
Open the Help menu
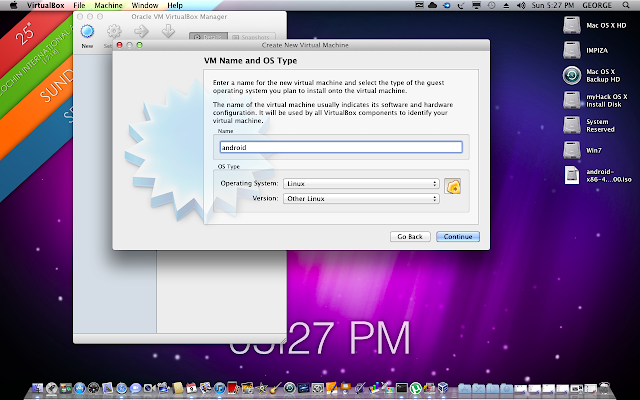(x=175, y=5)
